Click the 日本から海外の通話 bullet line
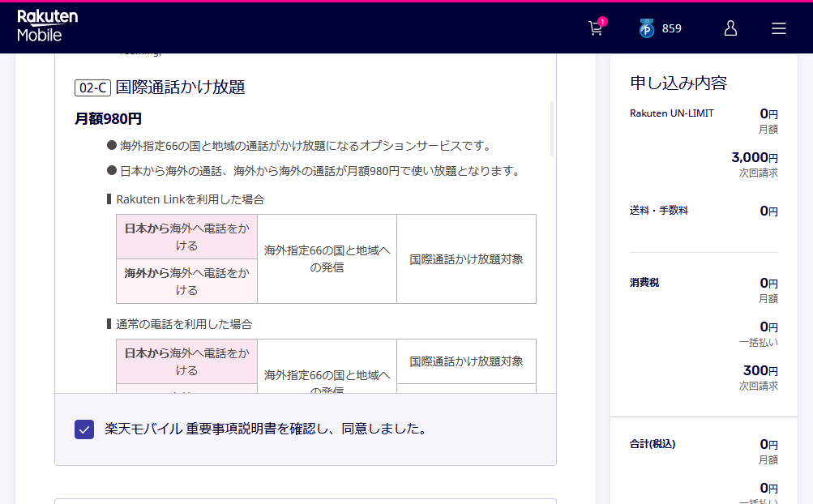Screen dimensions: 813x504 320,171
